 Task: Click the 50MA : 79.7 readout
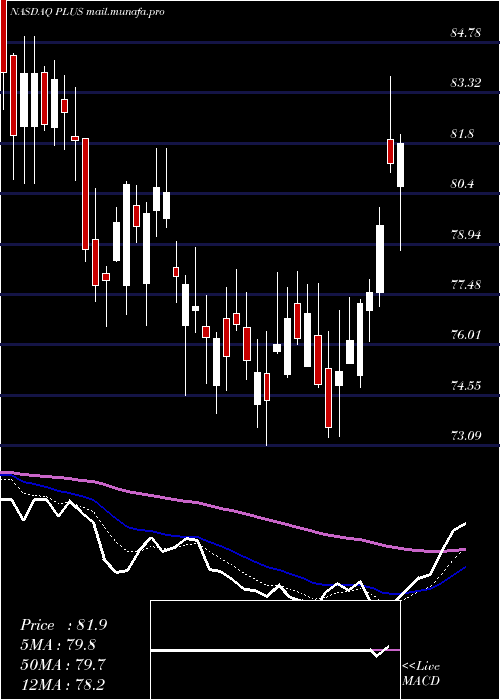[63, 665]
